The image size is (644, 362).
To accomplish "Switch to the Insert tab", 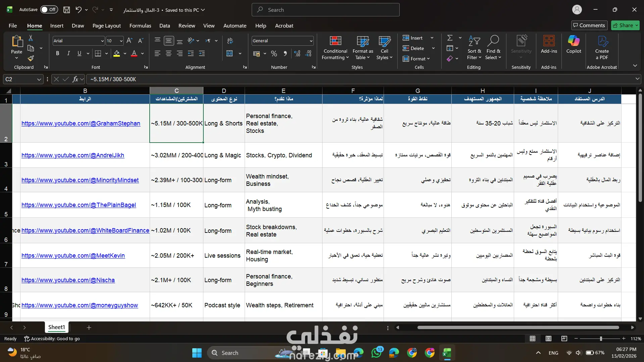I will point(57,25).
